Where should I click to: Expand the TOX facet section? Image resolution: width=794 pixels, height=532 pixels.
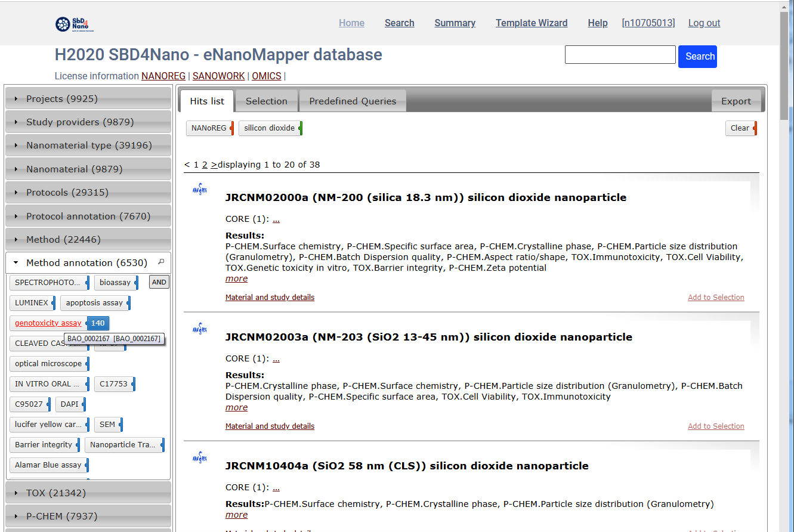coord(88,493)
